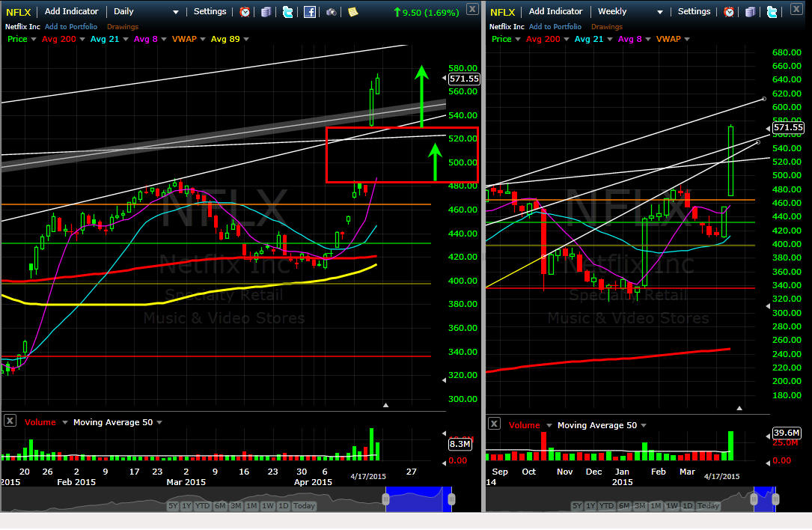Expand Avg 8 options in Daily chart

pos(164,40)
